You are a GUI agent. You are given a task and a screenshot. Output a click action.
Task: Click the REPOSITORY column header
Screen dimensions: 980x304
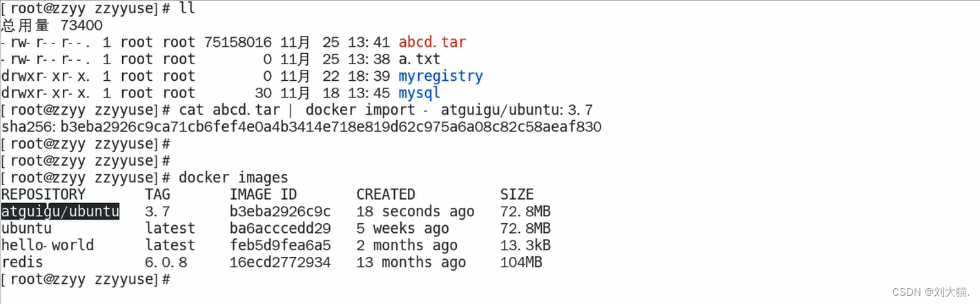point(43,195)
